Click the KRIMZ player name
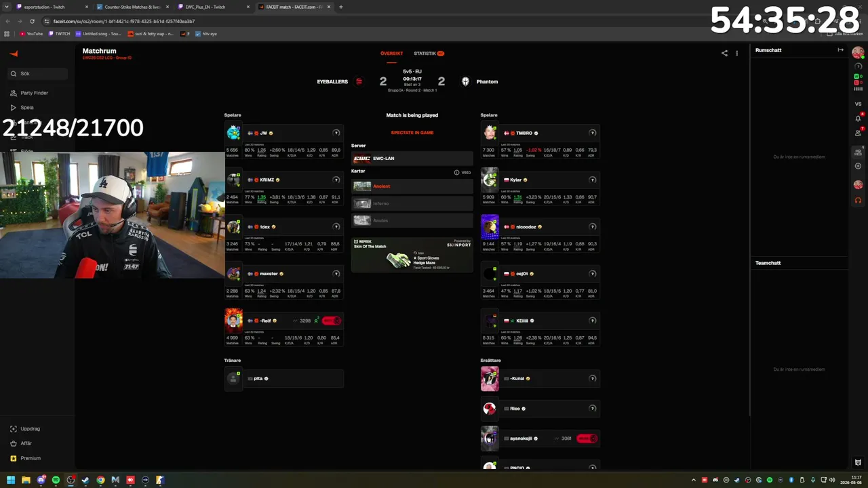The width and height of the screenshot is (868, 488). click(267, 180)
